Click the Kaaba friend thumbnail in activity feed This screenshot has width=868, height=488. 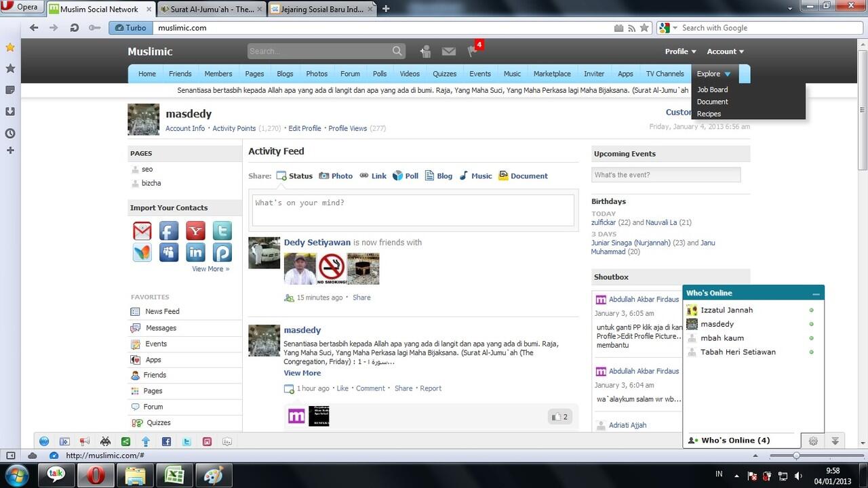click(x=363, y=268)
